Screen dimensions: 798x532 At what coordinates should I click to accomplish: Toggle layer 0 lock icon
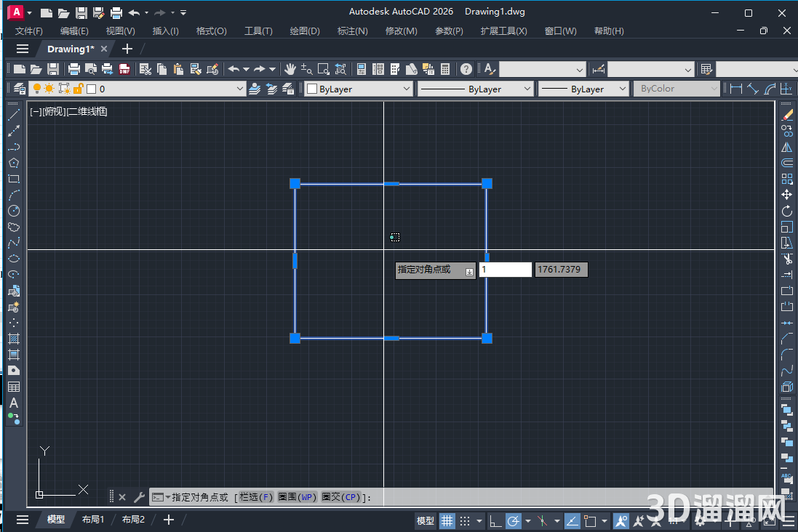tap(79, 89)
